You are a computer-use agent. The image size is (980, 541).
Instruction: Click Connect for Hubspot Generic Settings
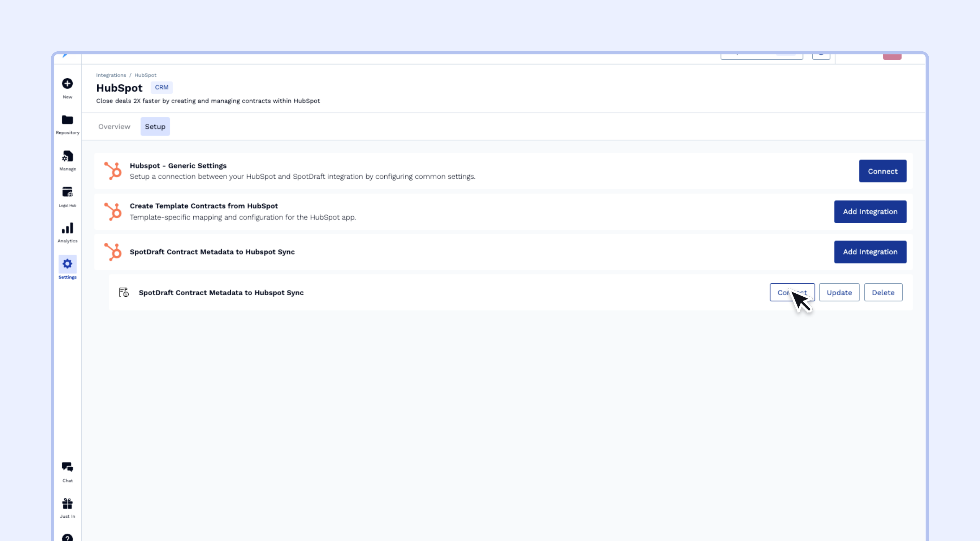click(882, 171)
